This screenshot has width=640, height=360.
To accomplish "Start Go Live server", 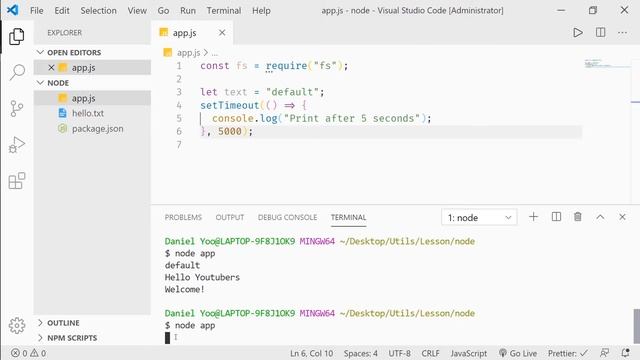I will coord(518,353).
